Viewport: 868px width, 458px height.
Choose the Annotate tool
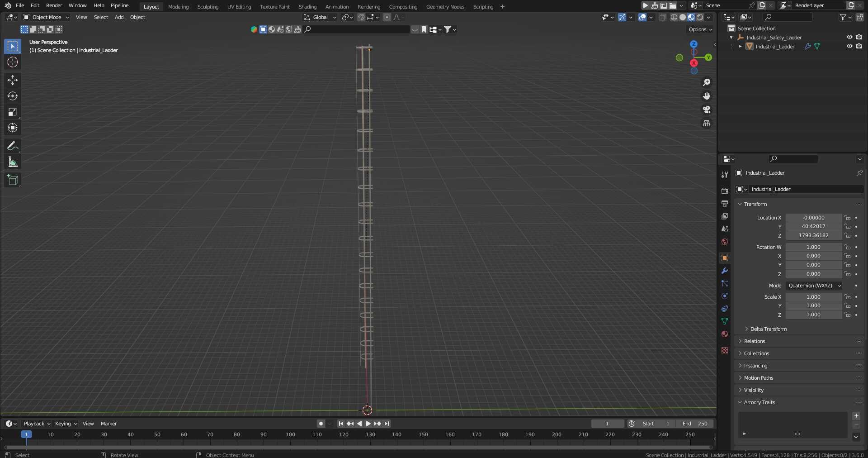(x=13, y=146)
